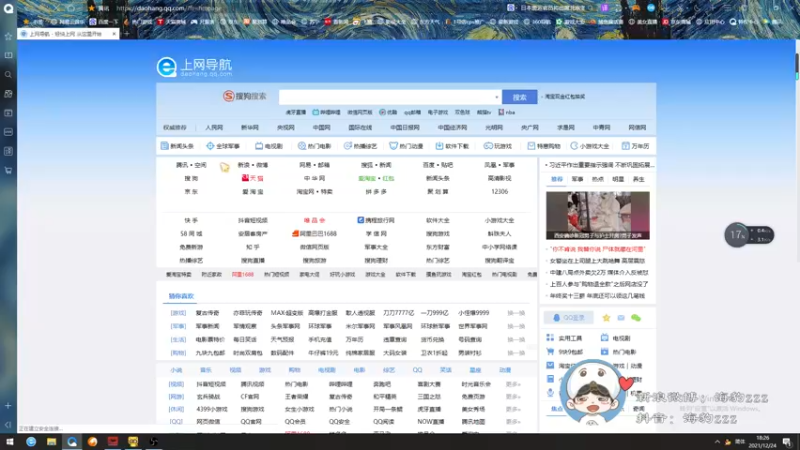The width and height of the screenshot is (800, 450).
Task: Click the 新闻头条 icon in quick bar
Action: click(164, 146)
